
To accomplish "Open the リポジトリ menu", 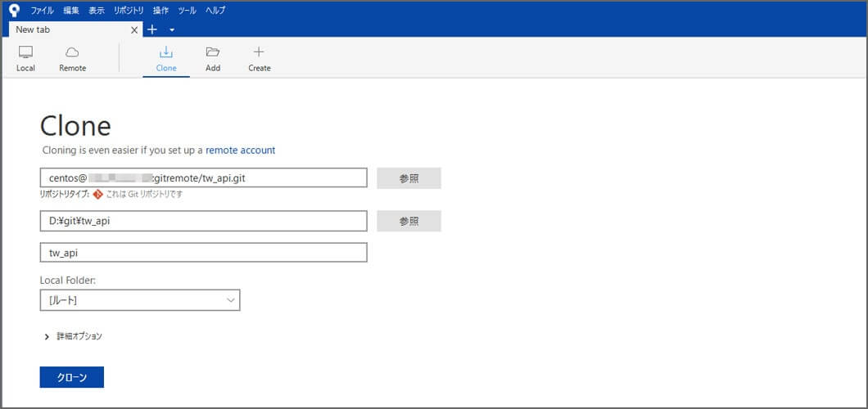I will point(129,11).
